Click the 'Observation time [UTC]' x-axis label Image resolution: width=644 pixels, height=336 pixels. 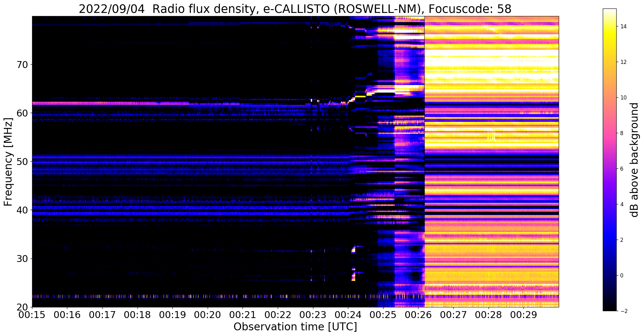tap(295, 327)
